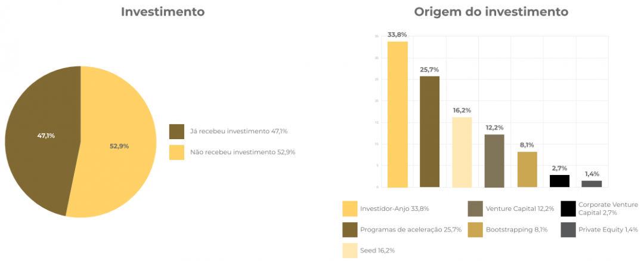Screen dimensions: 644x261
Task: Click the pale 16,2% Seed bar
Action: point(462,152)
